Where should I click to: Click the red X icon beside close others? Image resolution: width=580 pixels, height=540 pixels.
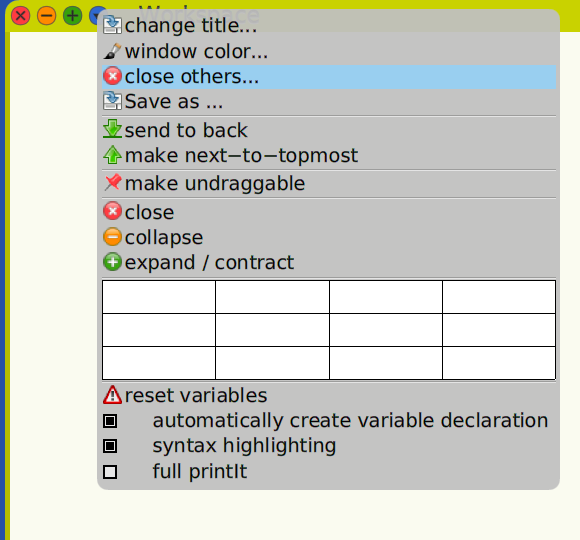coord(112,76)
